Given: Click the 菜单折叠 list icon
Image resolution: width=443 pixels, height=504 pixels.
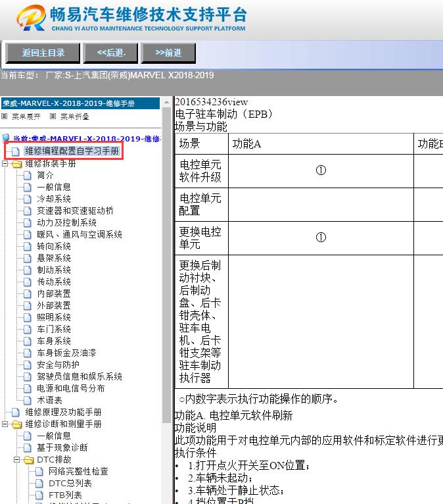Looking at the screenshot, I should pos(53,116).
